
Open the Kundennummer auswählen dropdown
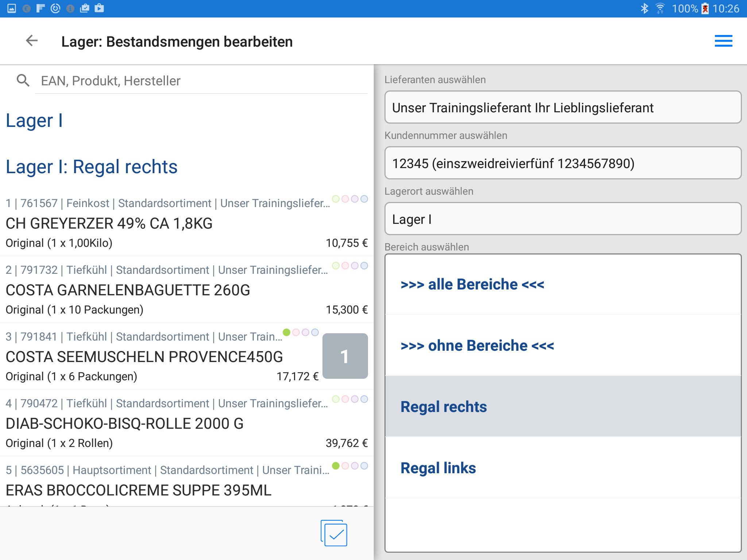[x=563, y=163]
